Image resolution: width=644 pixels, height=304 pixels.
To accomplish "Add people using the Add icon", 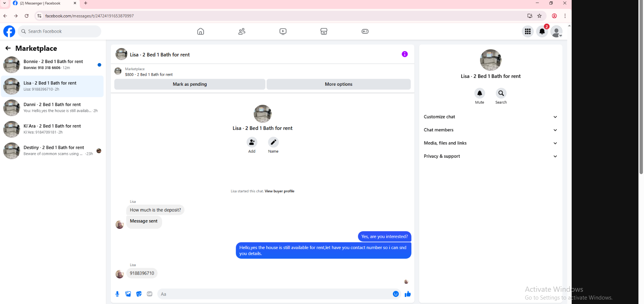I will (252, 142).
